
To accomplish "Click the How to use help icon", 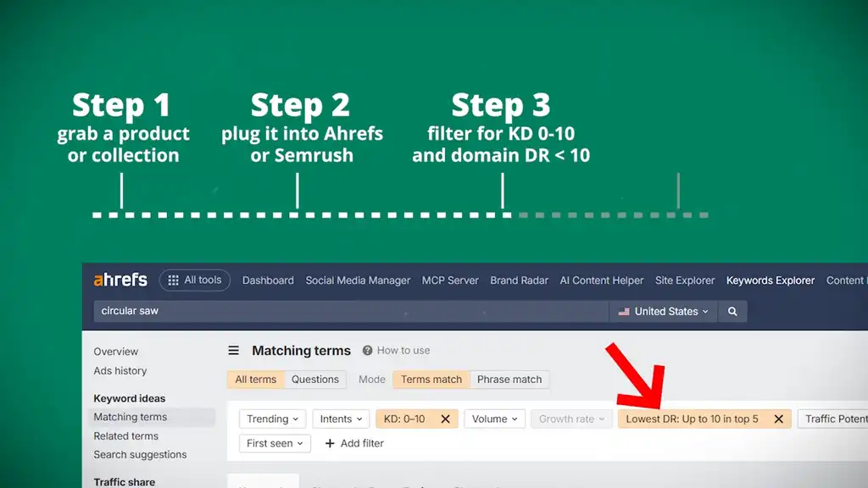I will (367, 350).
